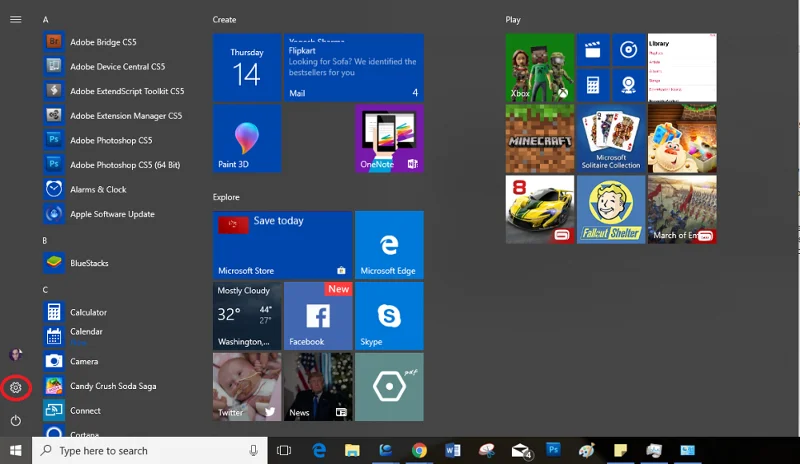Open the Weather tile for Washington
This screenshot has width=800, height=464.
247,316
